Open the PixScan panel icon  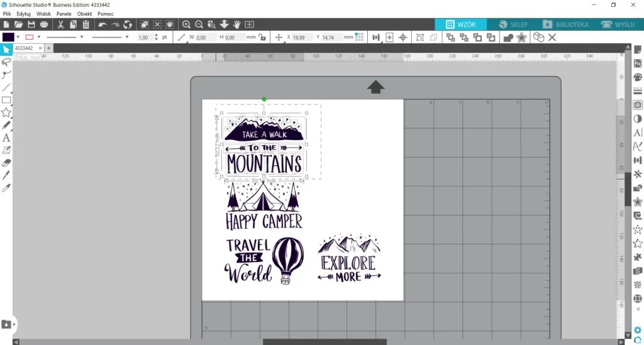(638, 63)
